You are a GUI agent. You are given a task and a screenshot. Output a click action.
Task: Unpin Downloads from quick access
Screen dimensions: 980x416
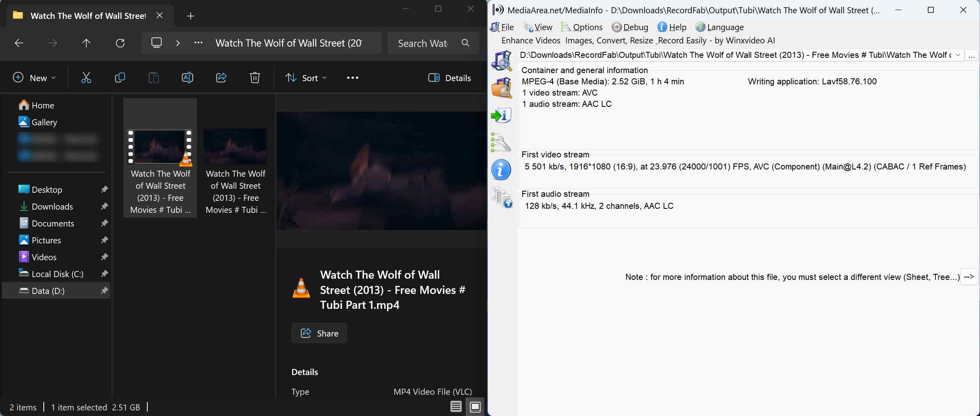click(104, 206)
